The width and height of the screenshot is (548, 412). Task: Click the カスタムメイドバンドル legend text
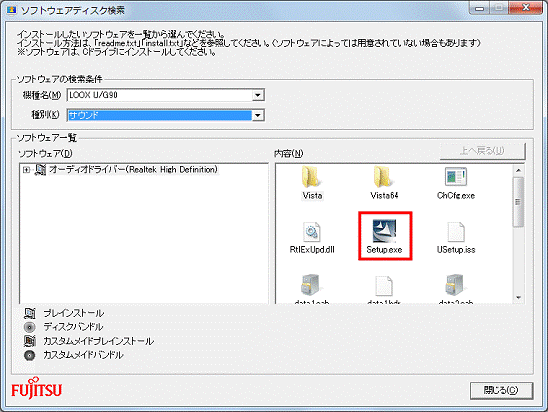(83, 355)
